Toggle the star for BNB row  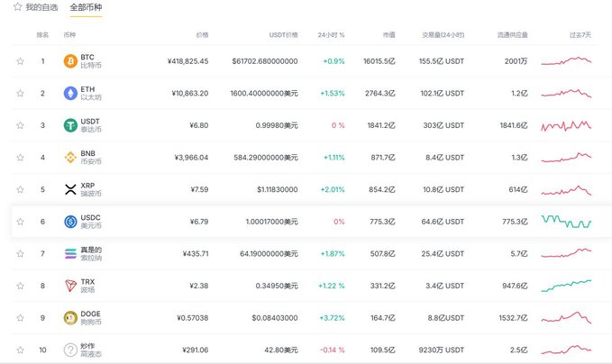pos(21,158)
